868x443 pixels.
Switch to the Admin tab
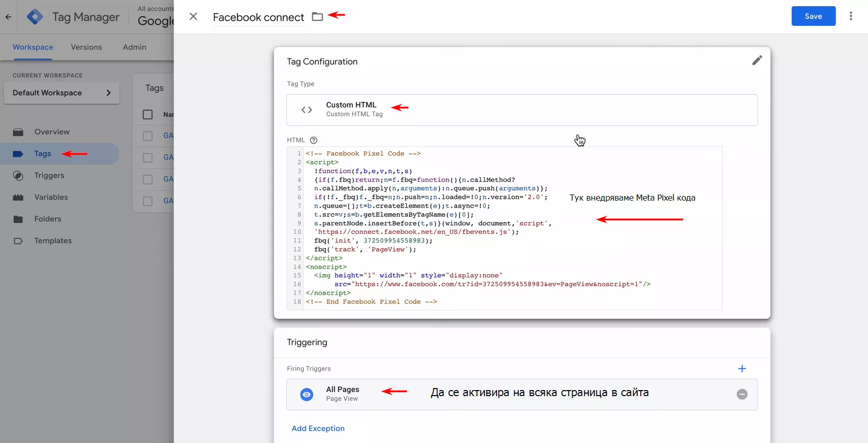pyautogui.click(x=135, y=47)
